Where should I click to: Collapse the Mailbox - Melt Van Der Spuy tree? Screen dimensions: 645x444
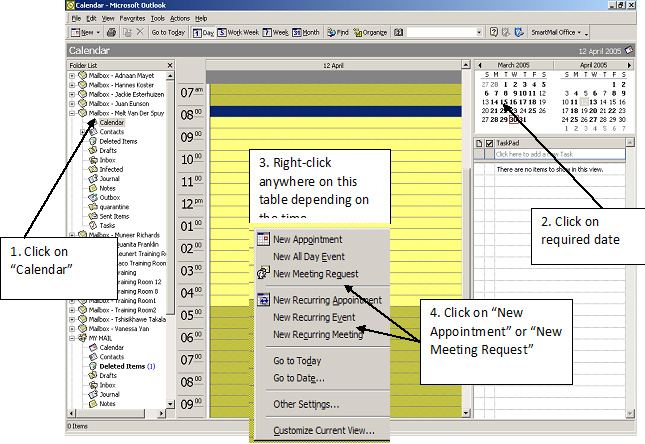[71, 113]
